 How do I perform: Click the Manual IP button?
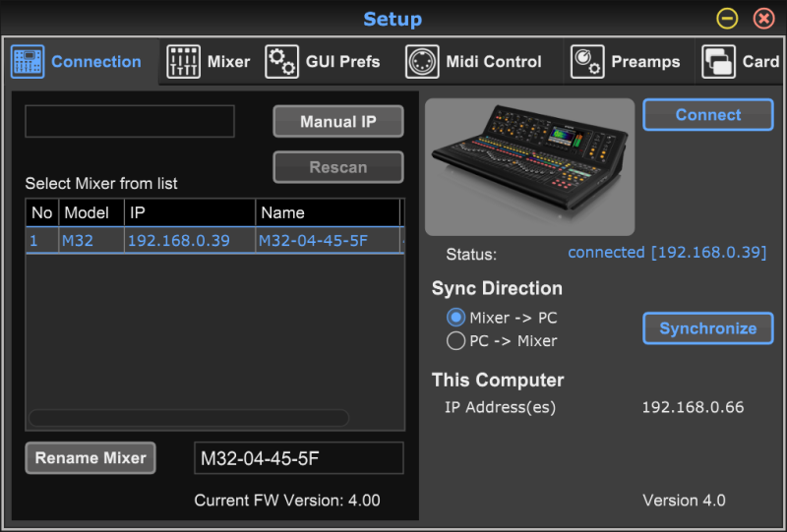[338, 122]
